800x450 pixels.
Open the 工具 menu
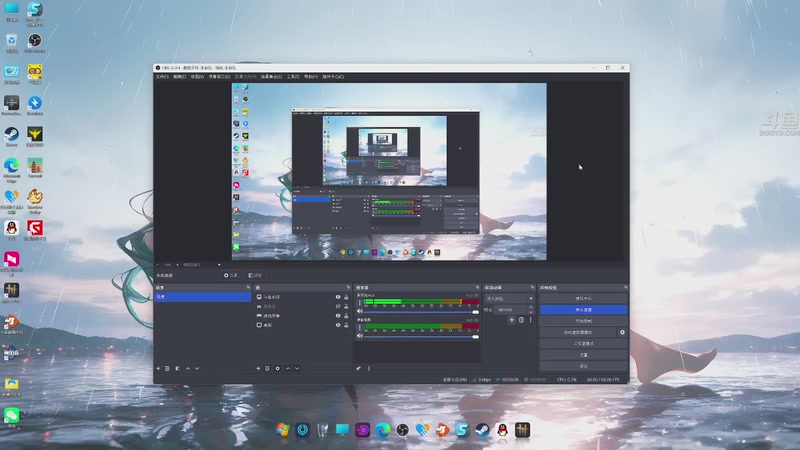click(x=293, y=77)
